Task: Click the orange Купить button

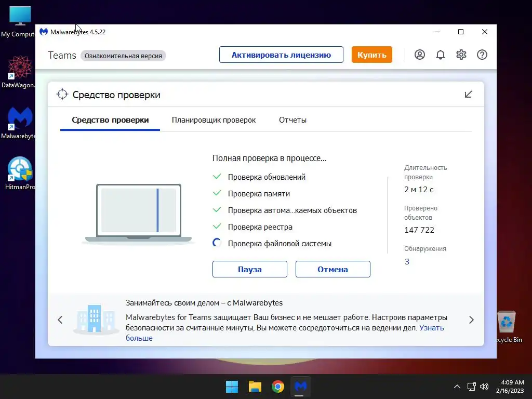Action: pos(372,55)
